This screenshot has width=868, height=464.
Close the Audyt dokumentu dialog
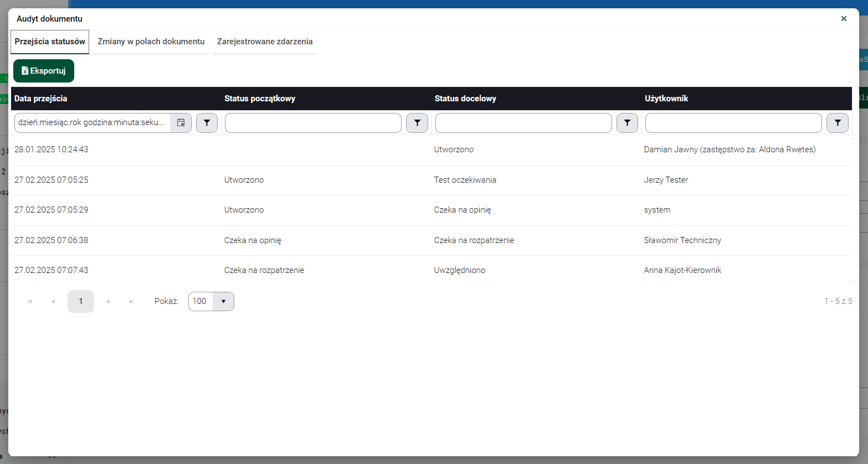pyautogui.click(x=844, y=19)
